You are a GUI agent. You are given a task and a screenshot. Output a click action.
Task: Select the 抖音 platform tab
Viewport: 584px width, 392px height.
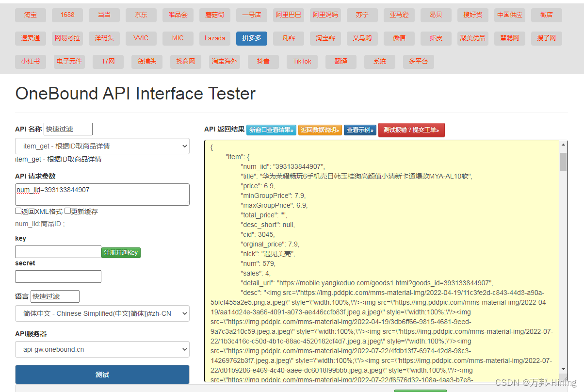pos(263,62)
